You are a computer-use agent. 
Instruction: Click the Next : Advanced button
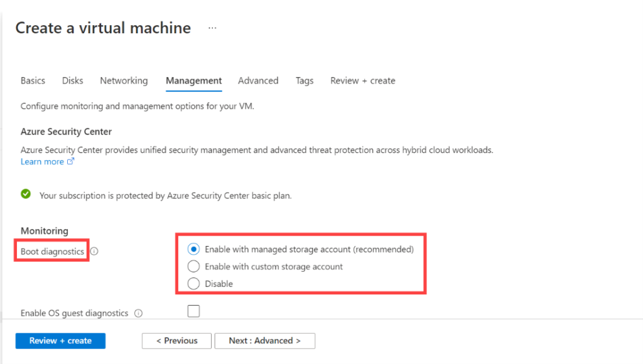pos(264,341)
